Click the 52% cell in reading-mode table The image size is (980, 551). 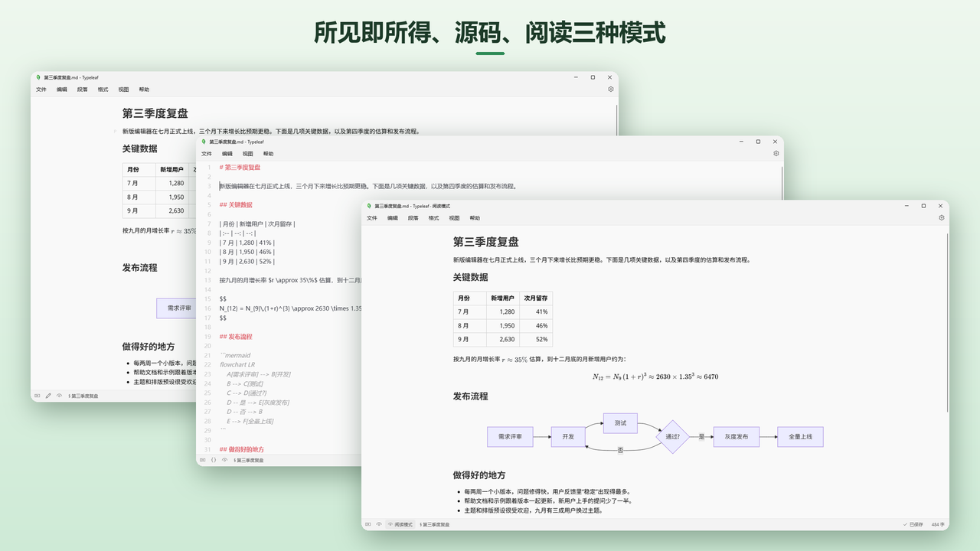click(535, 339)
